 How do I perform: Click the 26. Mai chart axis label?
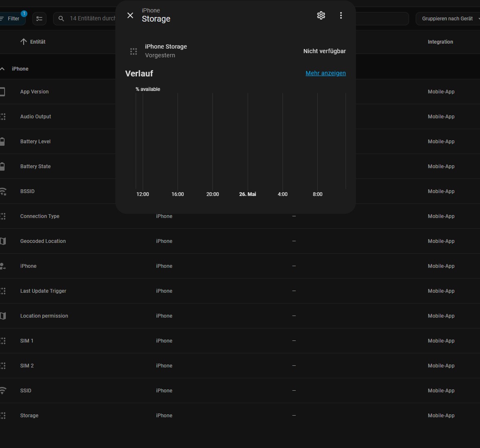point(247,194)
